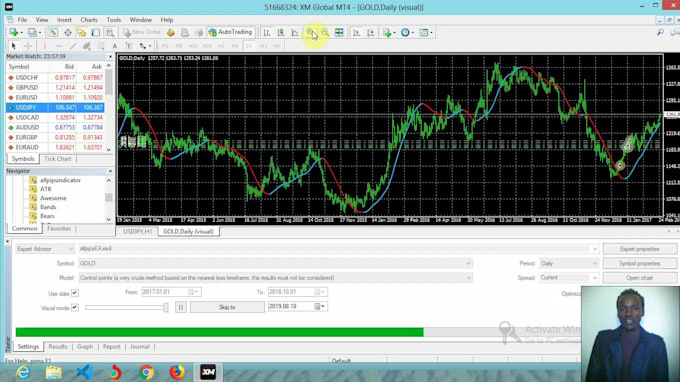Open the Insert menu
The image size is (680, 382).
coord(64,20)
